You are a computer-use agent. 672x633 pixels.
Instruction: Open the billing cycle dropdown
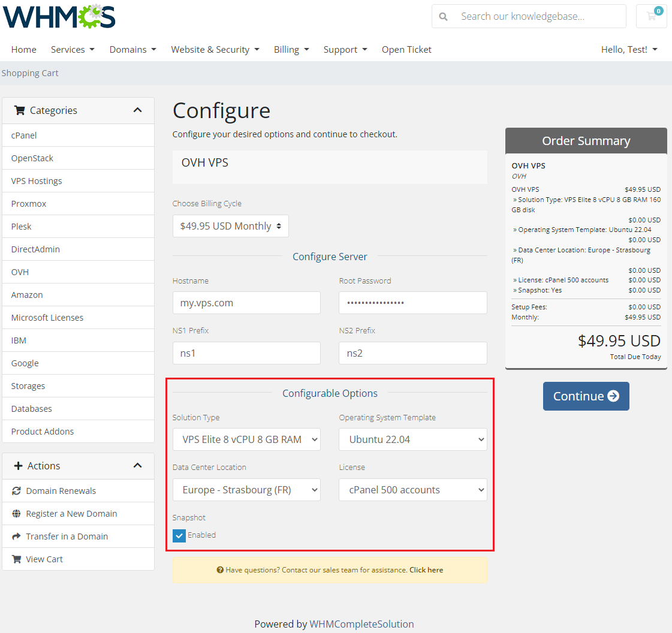pyautogui.click(x=231, y=226)
